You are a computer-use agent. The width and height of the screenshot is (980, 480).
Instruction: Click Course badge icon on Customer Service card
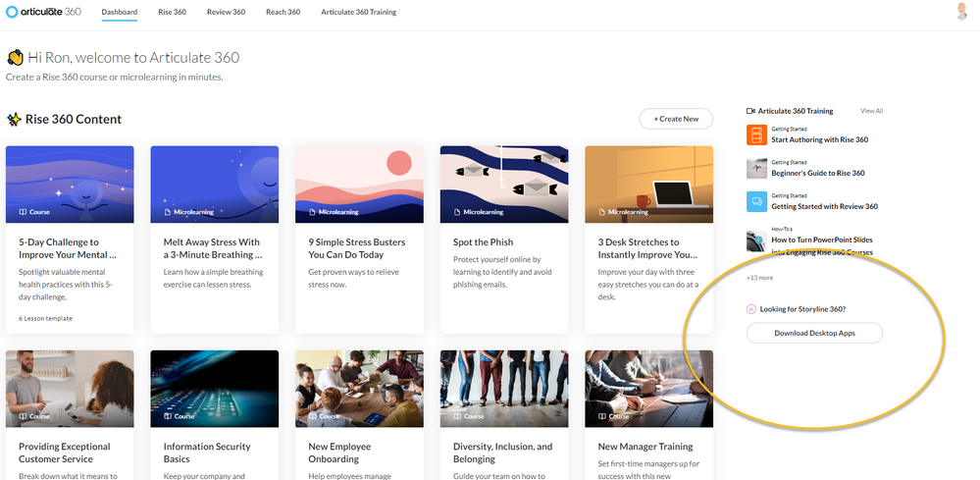click(23, 416)
